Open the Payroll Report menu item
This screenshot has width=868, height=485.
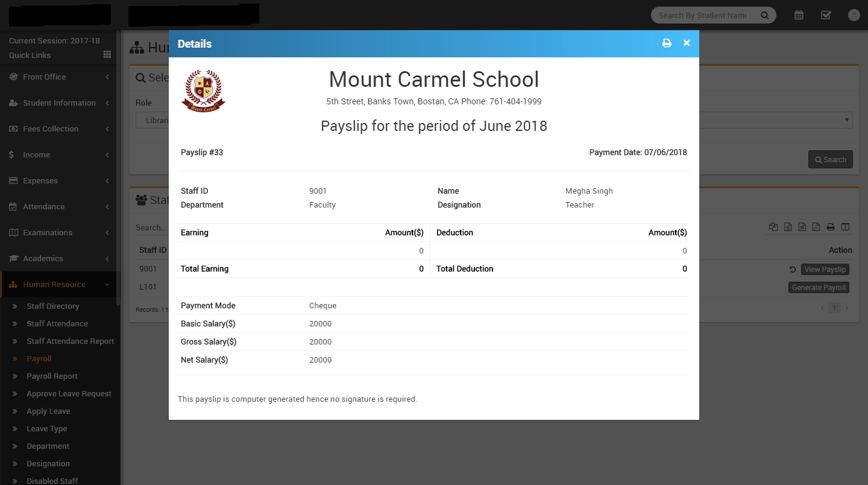pyautogui.click(x=52, y=376)
